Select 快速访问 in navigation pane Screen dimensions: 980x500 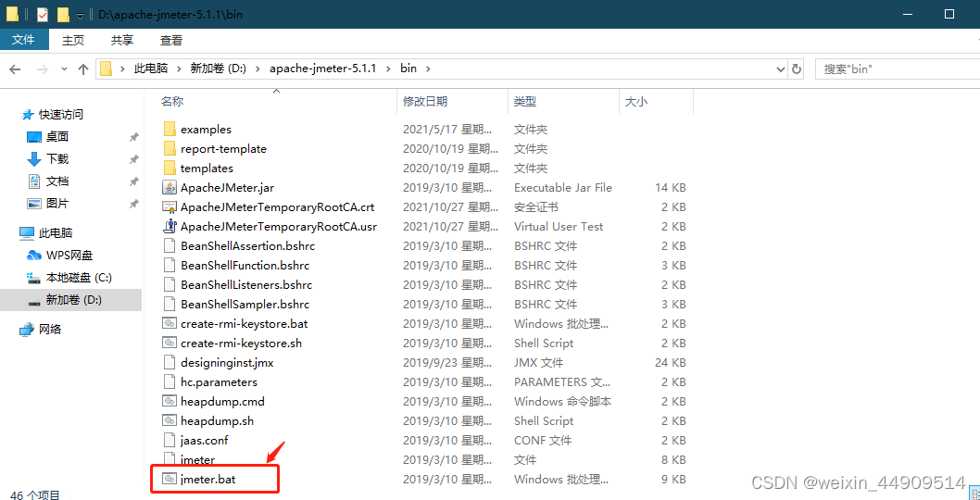tap(61, 115)
